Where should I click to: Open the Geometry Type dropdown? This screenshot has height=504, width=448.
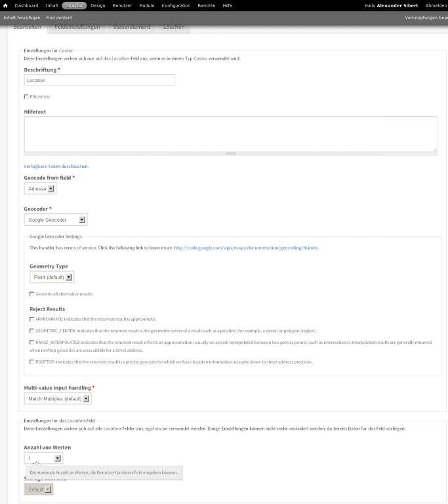pyautogui.click(x=52, y=277)
